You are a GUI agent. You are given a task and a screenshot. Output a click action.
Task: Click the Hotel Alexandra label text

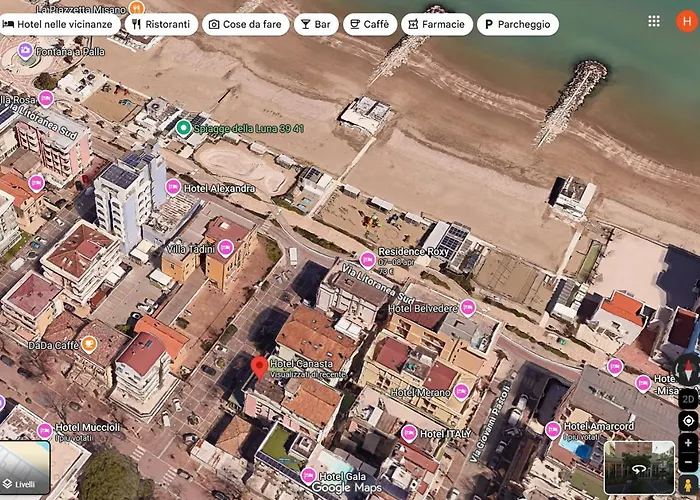click(219, 188)
